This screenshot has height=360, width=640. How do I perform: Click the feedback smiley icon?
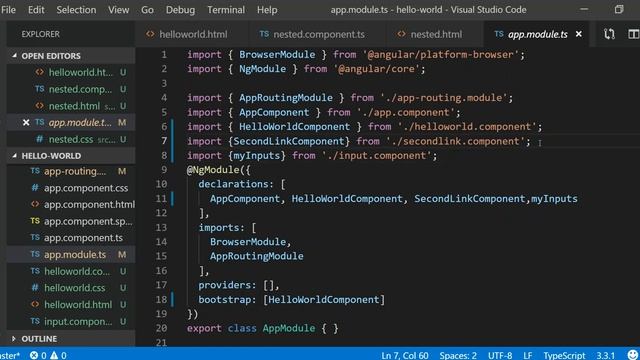(633, 355)
